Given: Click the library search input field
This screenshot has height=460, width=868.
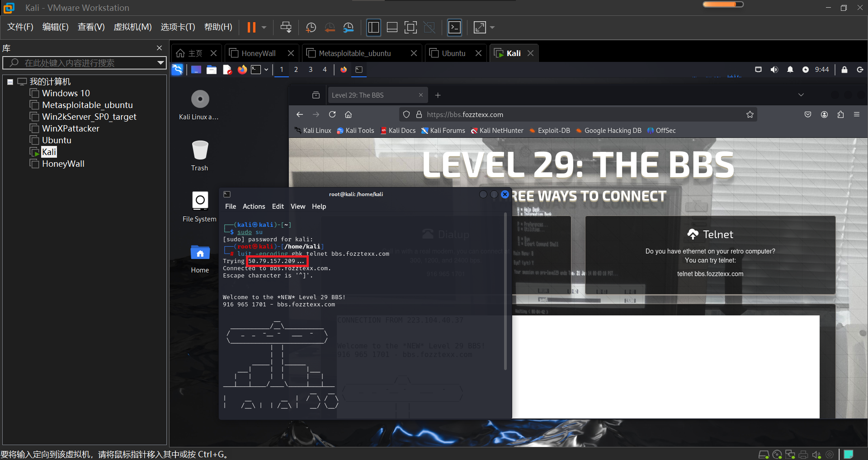Looking at the screenshot, I should pos(84,63).
